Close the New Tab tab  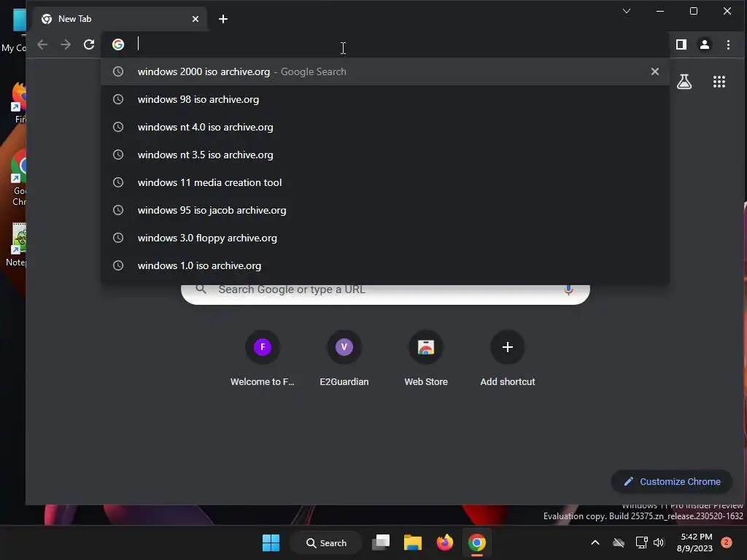coord(196,19)
